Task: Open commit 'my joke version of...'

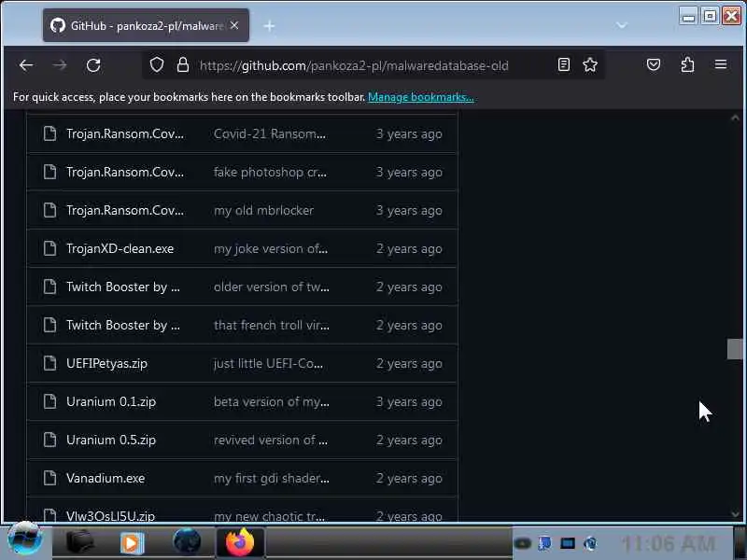Action: [x=271, y=248]
